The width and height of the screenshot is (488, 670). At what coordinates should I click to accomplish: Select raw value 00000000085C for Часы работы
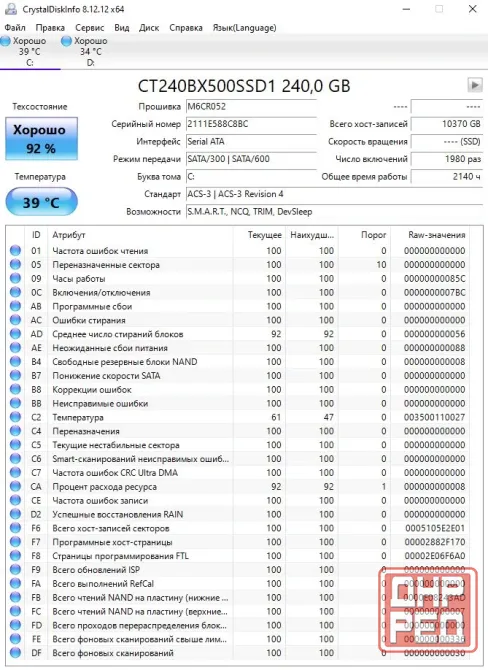click(x=435, y=279)
